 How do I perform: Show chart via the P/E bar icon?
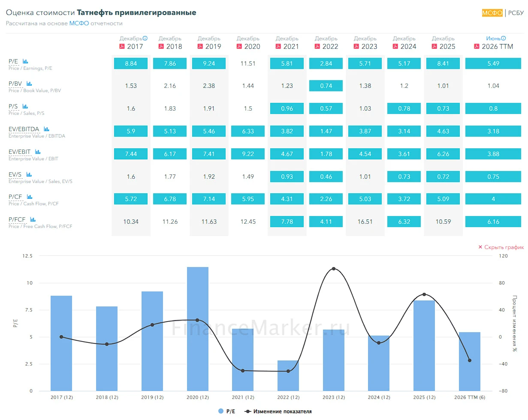[25, 61]
